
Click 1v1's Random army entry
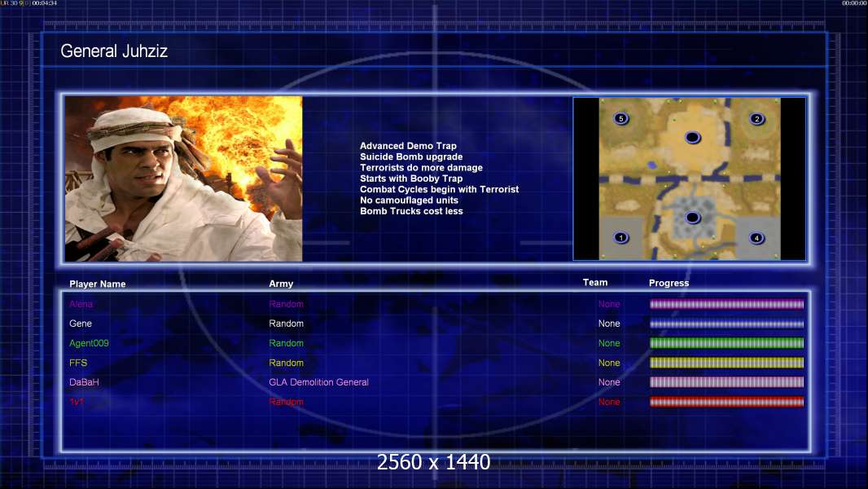pos(286,402)
